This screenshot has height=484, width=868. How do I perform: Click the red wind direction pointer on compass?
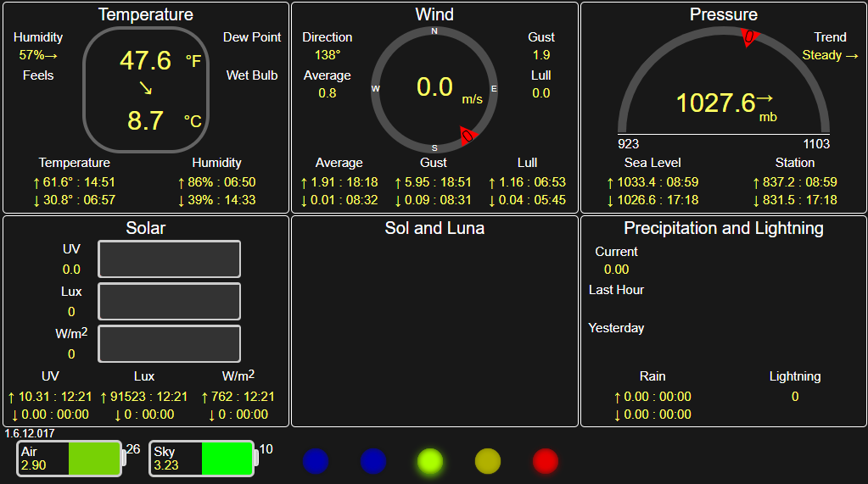pyautogui.click(x=468, y=136)
